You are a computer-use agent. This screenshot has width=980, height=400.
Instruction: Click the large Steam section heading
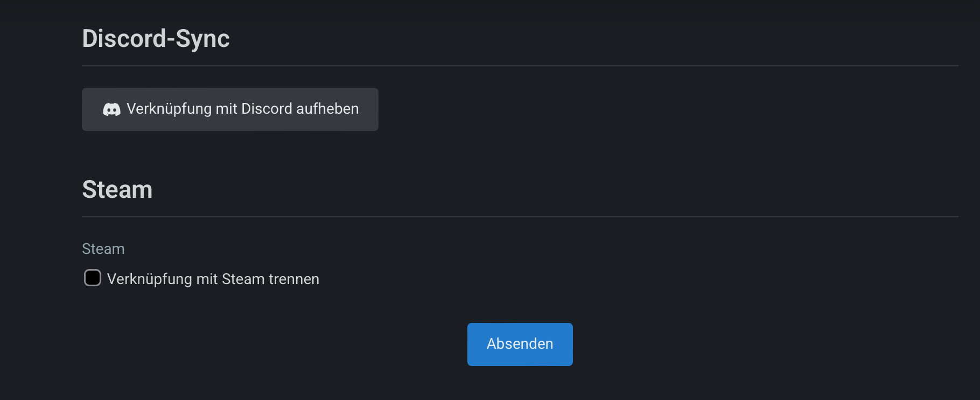coord(117,190)
